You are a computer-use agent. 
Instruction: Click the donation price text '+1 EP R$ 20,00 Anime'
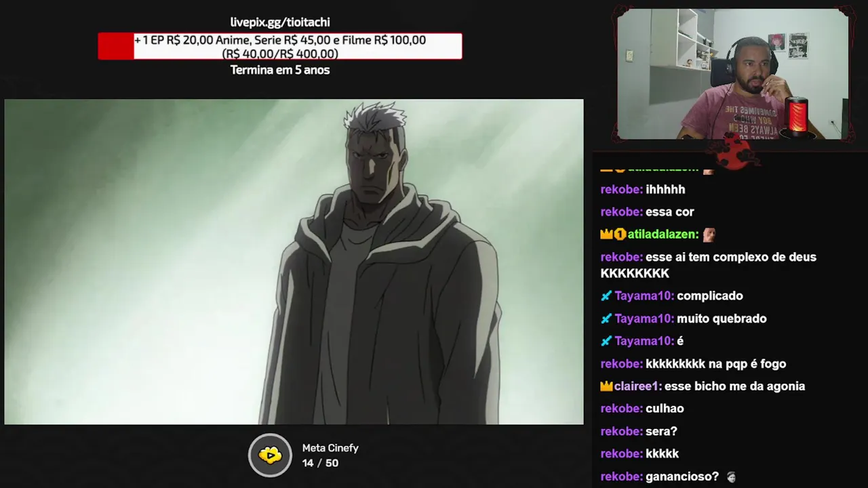(193, 40)
